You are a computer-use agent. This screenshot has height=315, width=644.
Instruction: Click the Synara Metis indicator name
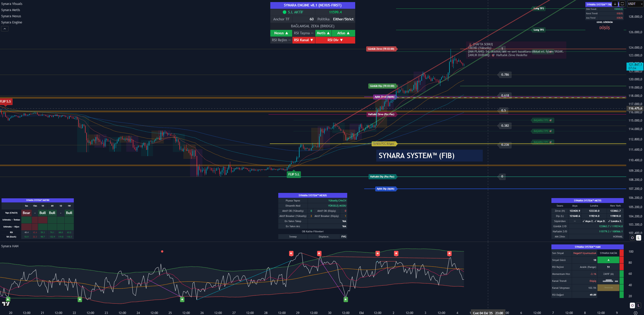point(11,10)
